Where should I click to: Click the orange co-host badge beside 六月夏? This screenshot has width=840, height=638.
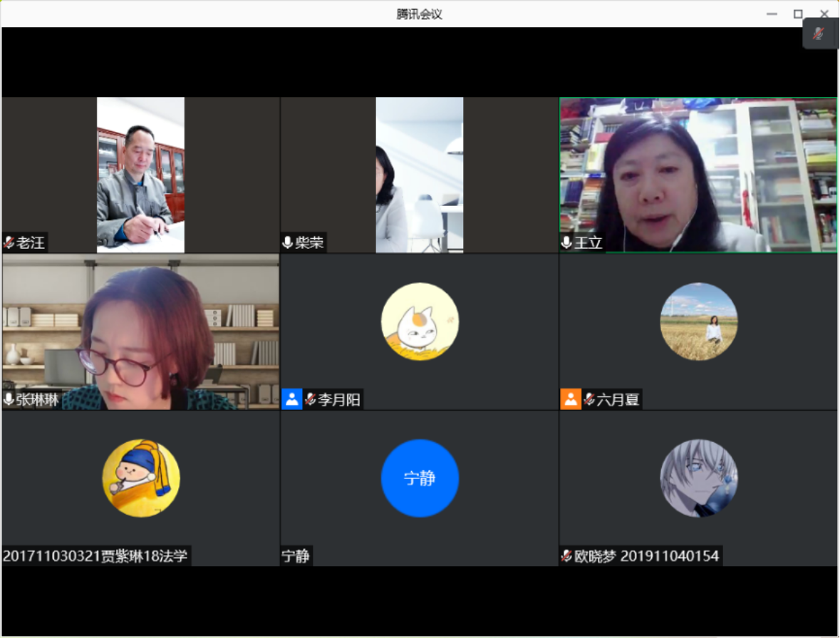[x=571, y=400]
